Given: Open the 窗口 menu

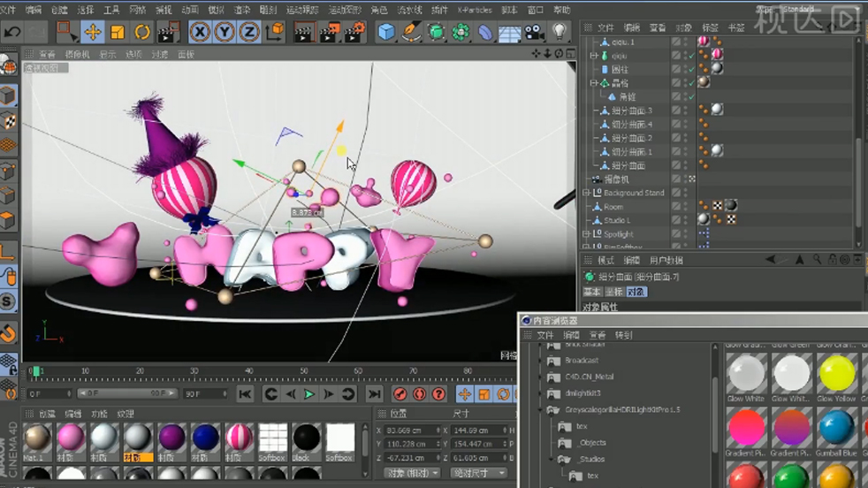Looking at the screenshot, I should tap(536, 10).
